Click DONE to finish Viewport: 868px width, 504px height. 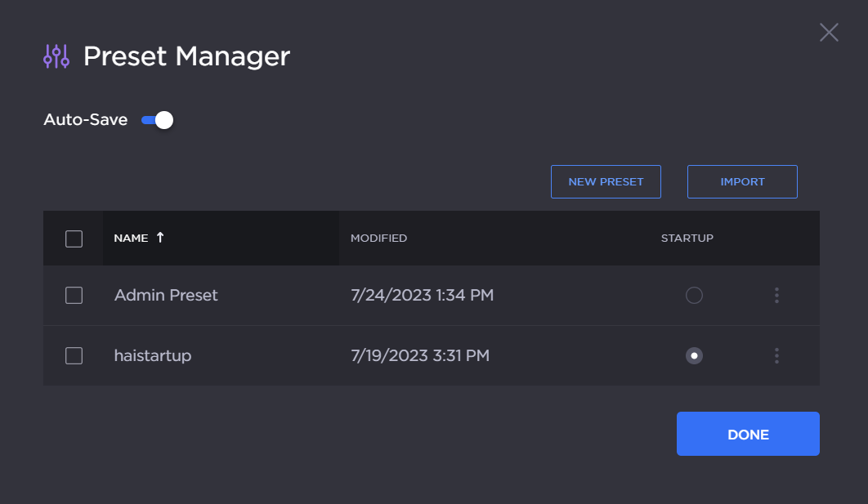click(748, 434)
